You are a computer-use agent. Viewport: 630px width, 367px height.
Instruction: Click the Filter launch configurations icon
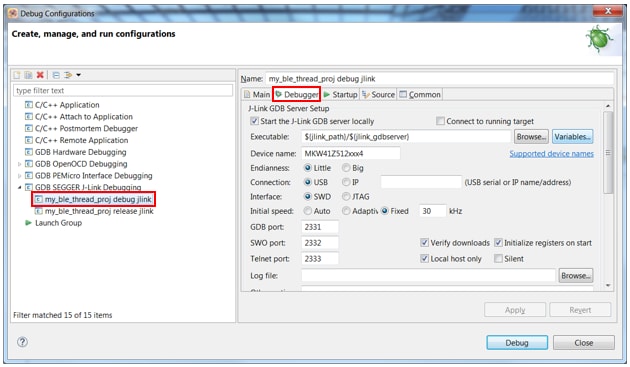[x=68, y=75]
